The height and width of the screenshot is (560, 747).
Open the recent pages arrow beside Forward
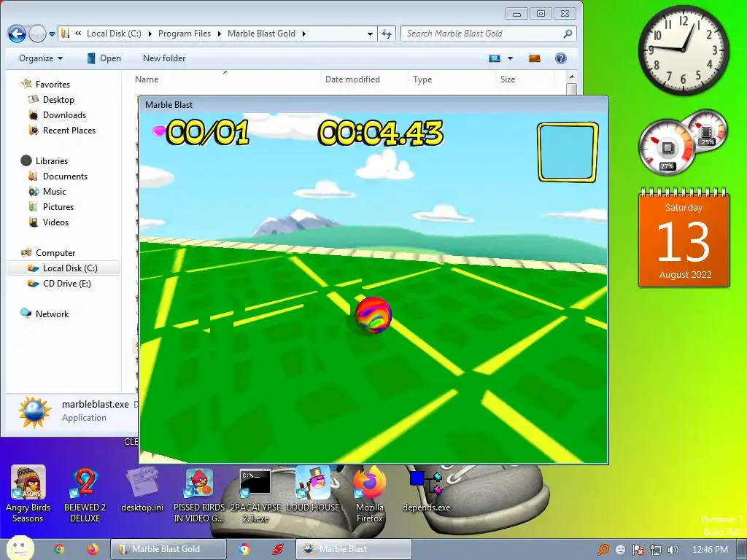pos(53,34)
